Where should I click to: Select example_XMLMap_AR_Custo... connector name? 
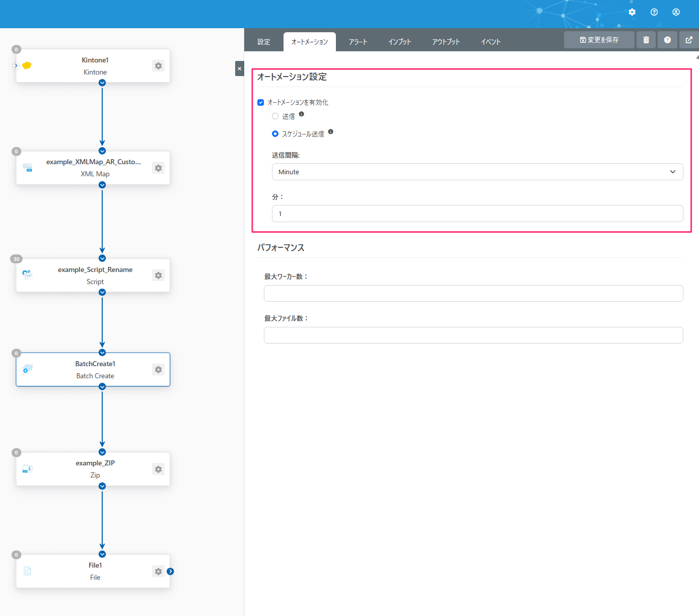coord(94,162)
